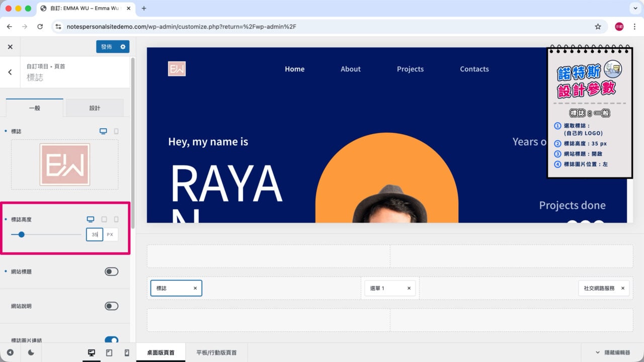Viewport: 644px width, 362px height.
Task: Close the customizer with the X icon
Action: tap(10, 47)
